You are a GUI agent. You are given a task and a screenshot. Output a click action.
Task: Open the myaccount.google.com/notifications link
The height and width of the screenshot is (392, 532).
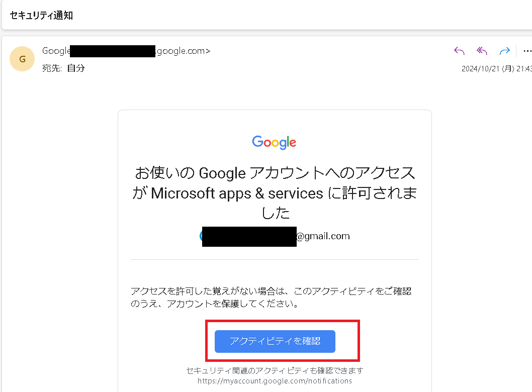(x=275, y=381)
